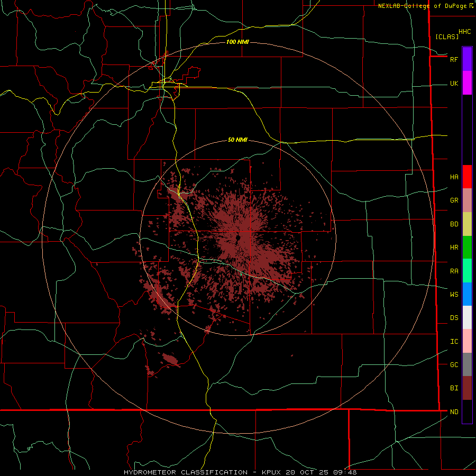Click the GC gray legend swatch
The height and width of the screenshot is (476, 476).
(x=467, y=364)
